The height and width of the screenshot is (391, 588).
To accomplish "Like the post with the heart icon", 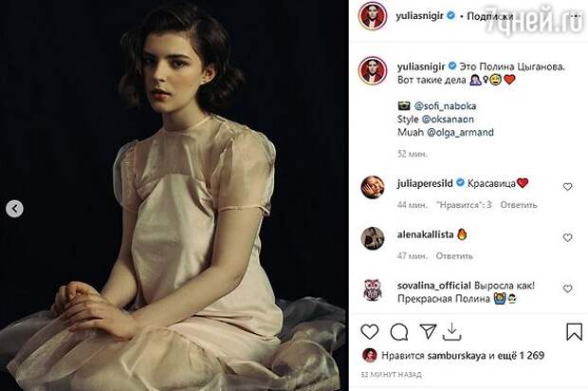I will pyautogui.click(x=370, y=332).
